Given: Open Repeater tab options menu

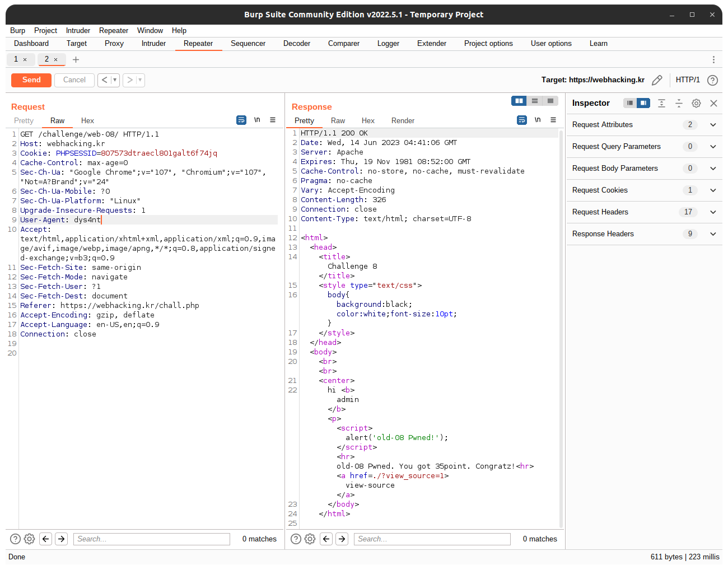Looking at the screenshot, I should 713,59.
